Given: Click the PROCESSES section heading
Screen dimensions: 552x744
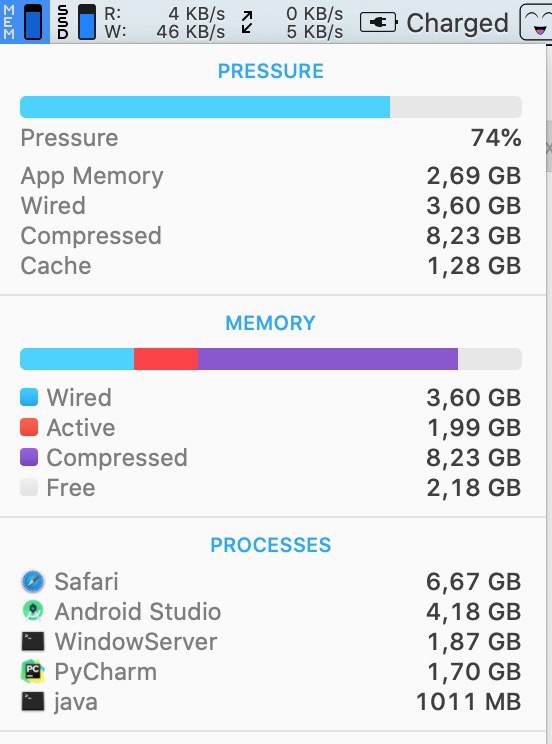Looking at the screenshot, I should pyautogui.click(x=271, y=545).
